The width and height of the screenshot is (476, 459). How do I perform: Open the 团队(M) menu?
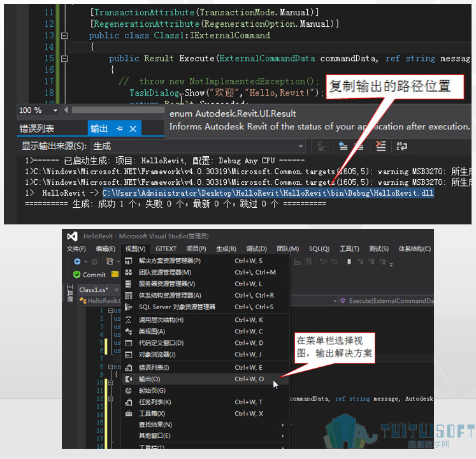[288, 249]
